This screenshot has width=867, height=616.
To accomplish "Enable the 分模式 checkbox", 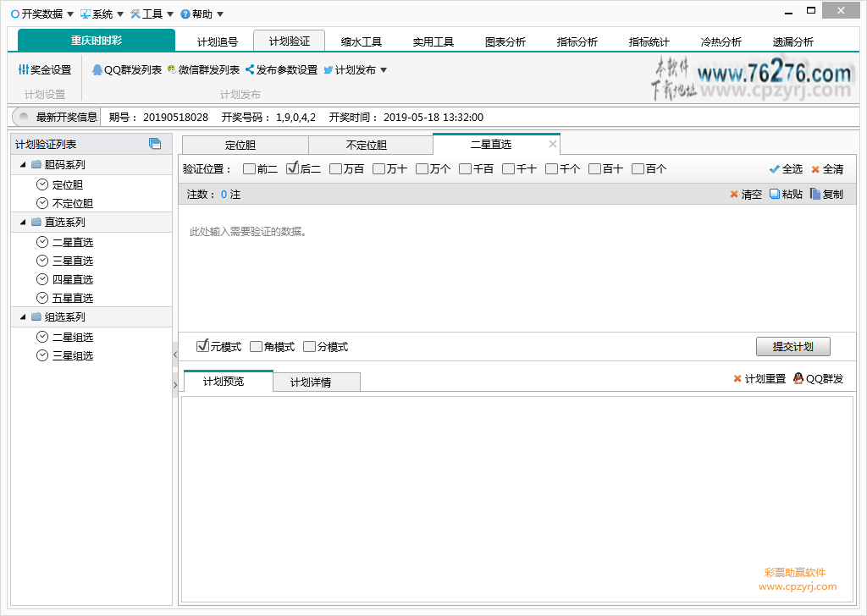I will pos(310,347).
